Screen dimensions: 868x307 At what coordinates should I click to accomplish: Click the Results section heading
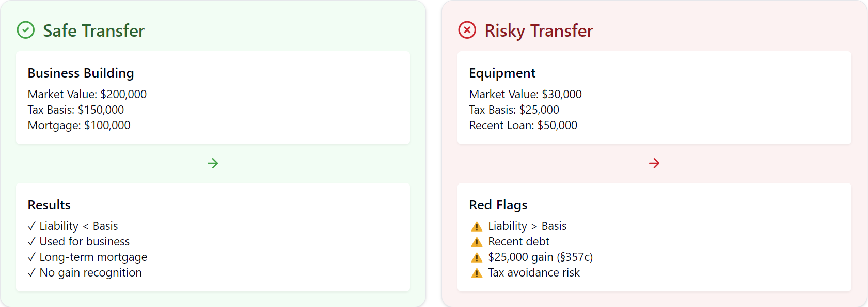[x=49, y=205]
